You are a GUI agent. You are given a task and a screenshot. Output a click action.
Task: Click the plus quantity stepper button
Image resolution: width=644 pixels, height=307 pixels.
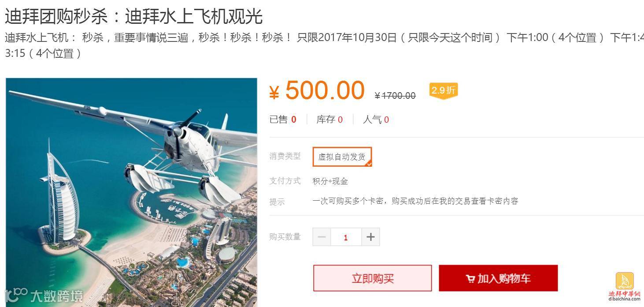coord(370,237)
